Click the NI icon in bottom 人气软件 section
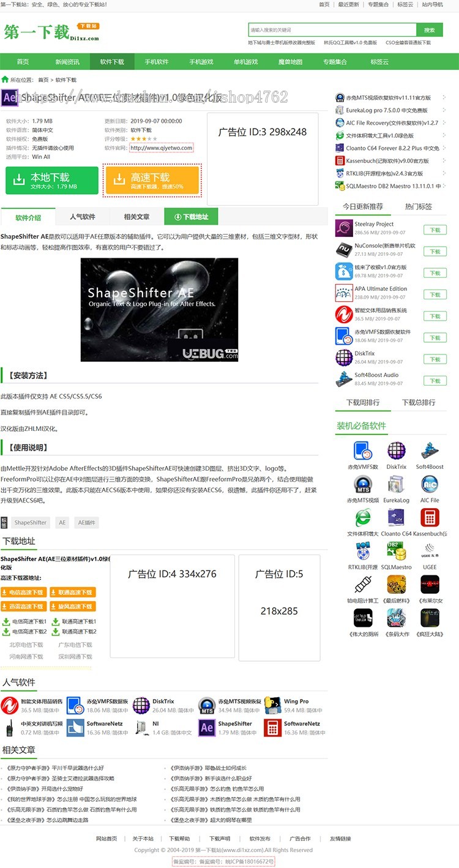The width and height of the screenshot is (459, 868). click(141, 727)
